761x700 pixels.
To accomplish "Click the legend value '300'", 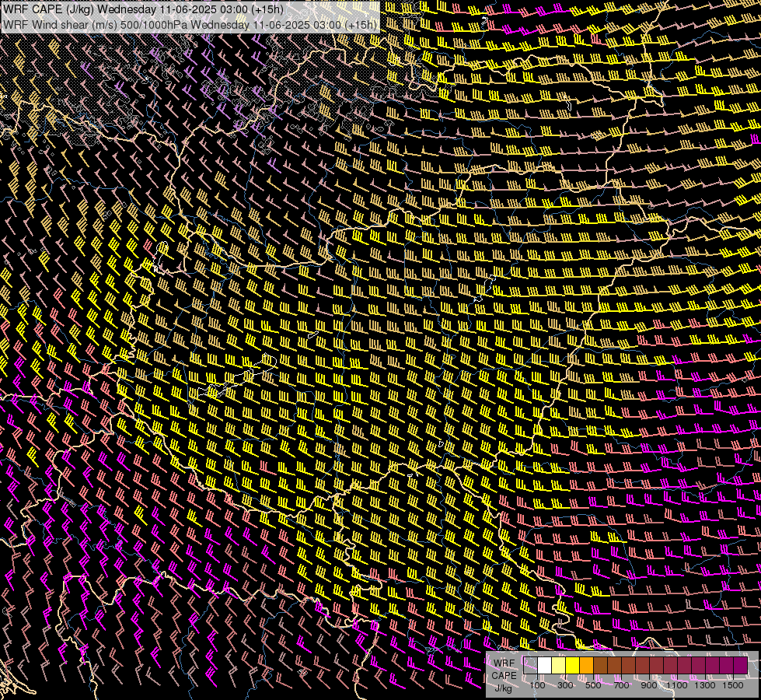I will pyautogui.click(x=565, y=685).
